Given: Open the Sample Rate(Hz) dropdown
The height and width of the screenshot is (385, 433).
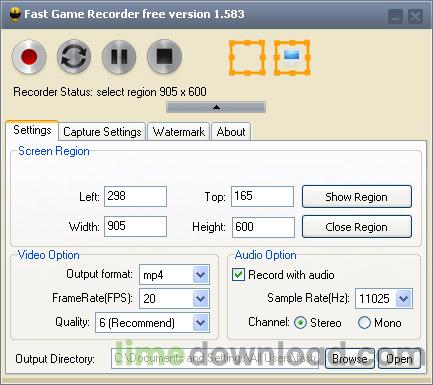Looking at the screenshot, I should pyautogui.click(x=384, y=298).
